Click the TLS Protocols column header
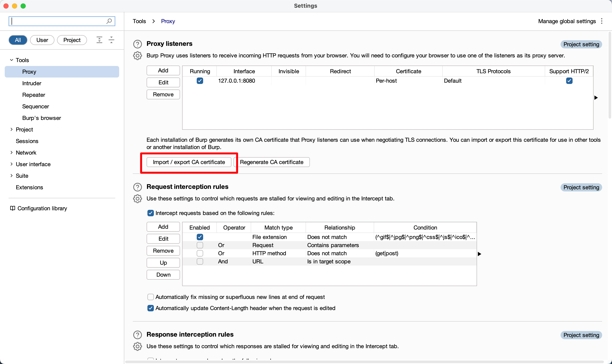Screen dimensions: 612x364 click(x=493, y=71)
